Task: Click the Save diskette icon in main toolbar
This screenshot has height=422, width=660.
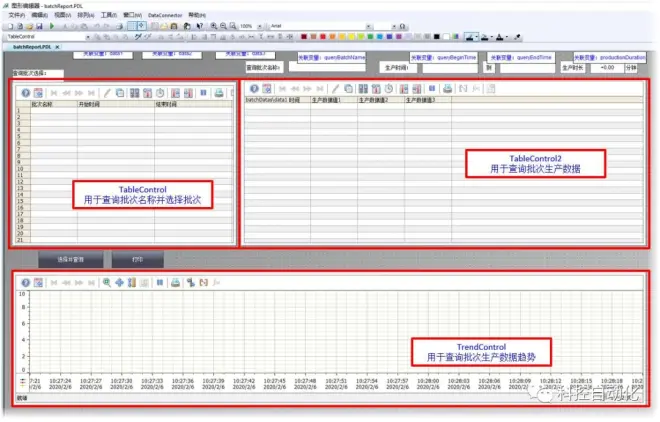Action: pyautogui.click(x=39, y=26)
